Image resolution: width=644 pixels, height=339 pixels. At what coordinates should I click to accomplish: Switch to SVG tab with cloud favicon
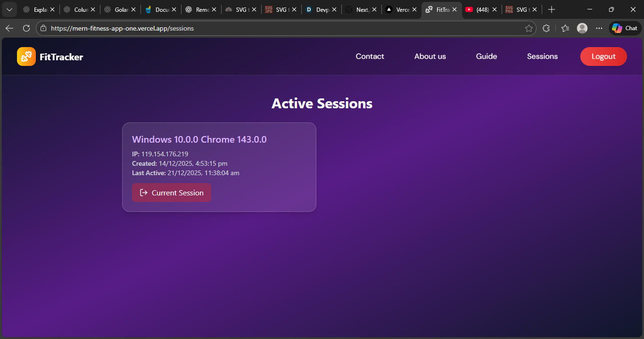240,9
